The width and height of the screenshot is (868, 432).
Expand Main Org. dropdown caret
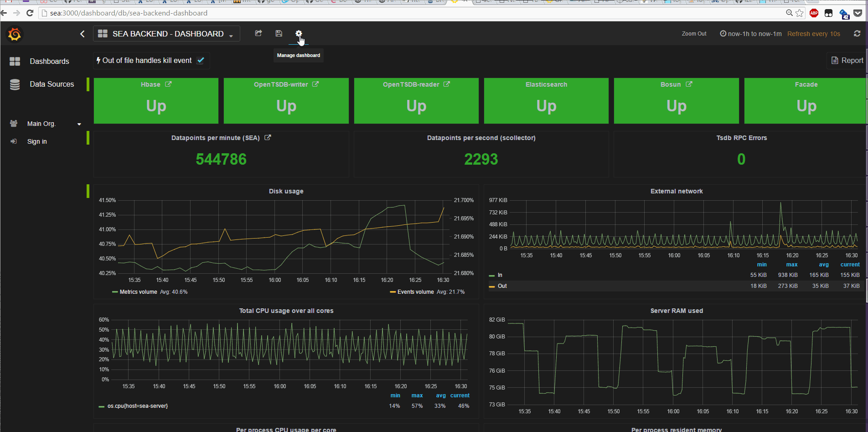pos(79,124)
